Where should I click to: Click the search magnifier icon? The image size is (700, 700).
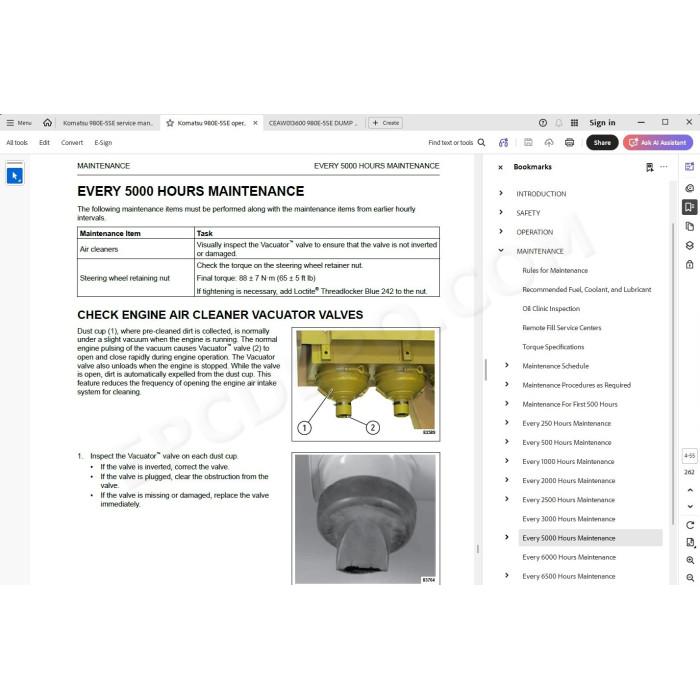(481, 142)
